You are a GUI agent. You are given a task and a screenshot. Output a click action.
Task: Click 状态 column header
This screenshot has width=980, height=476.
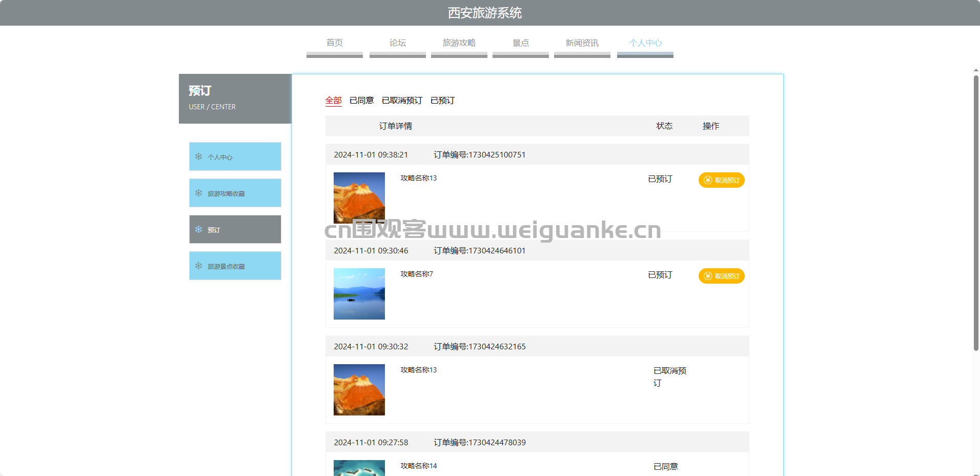[665, 126]
